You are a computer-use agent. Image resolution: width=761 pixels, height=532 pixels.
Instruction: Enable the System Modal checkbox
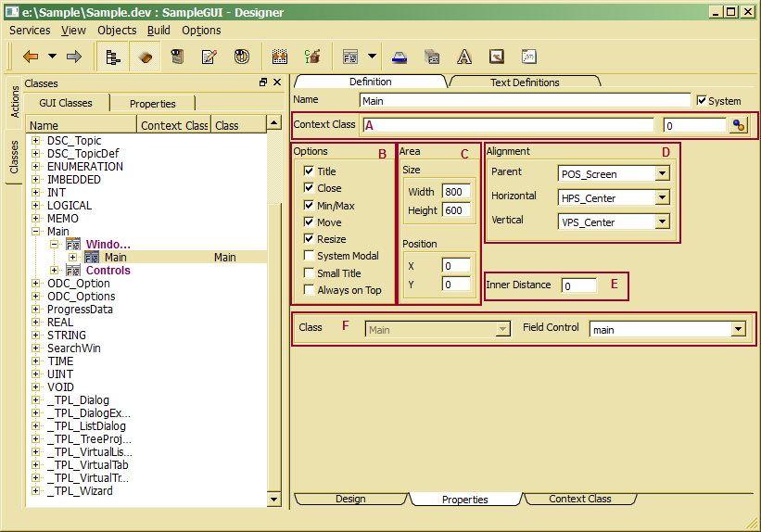(309, 256)
